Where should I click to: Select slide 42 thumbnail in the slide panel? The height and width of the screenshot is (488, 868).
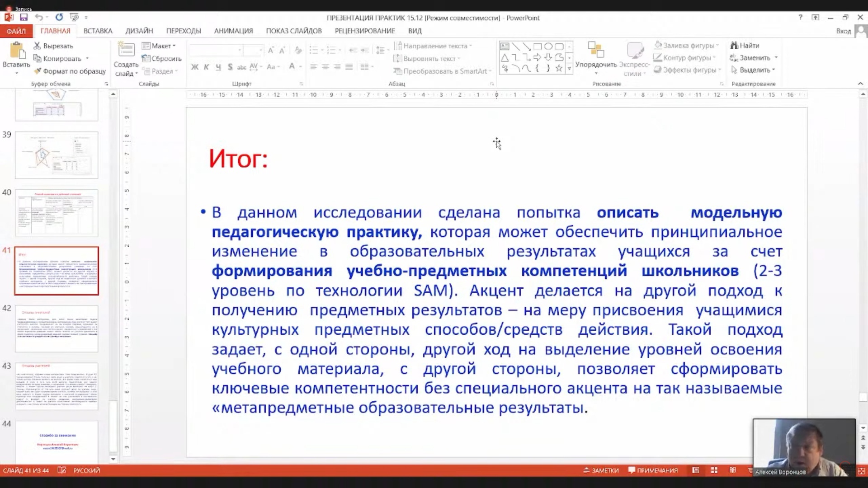pos(57,328)
